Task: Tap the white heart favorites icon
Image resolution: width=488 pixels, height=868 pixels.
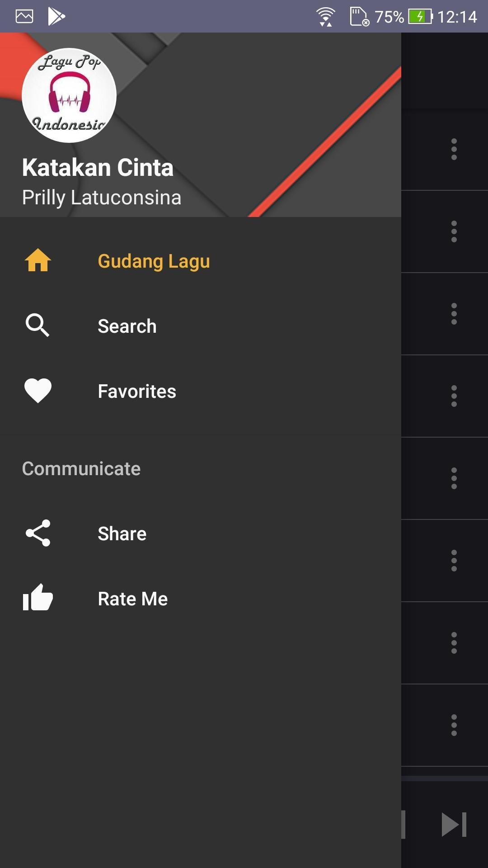Action: point(38,391)
